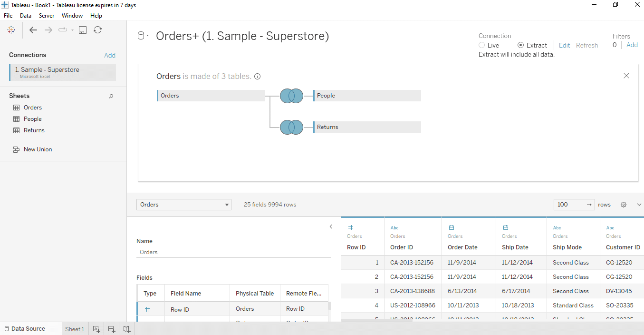The image size is (644, 335).
Task: Switch to the Sheet 1 tab
Action: coord(75,328)
